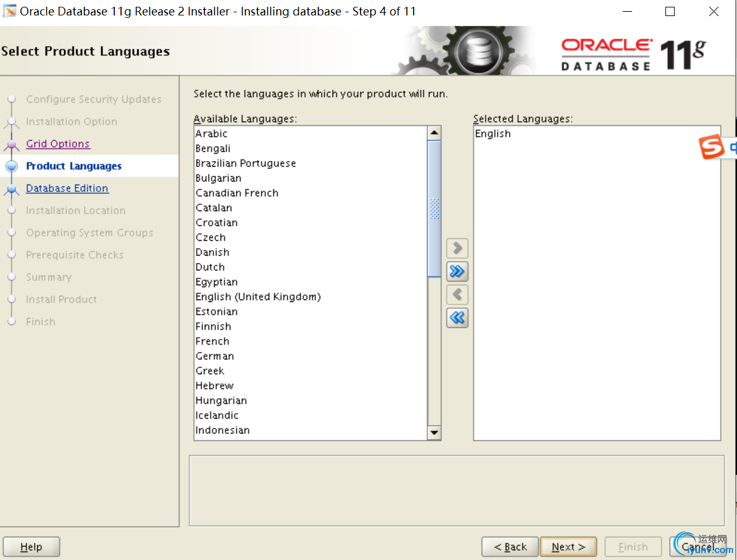This screenshot has width=737, height=560.
Task: Open the Grid Options step link
Action: (x=58, y=143)
